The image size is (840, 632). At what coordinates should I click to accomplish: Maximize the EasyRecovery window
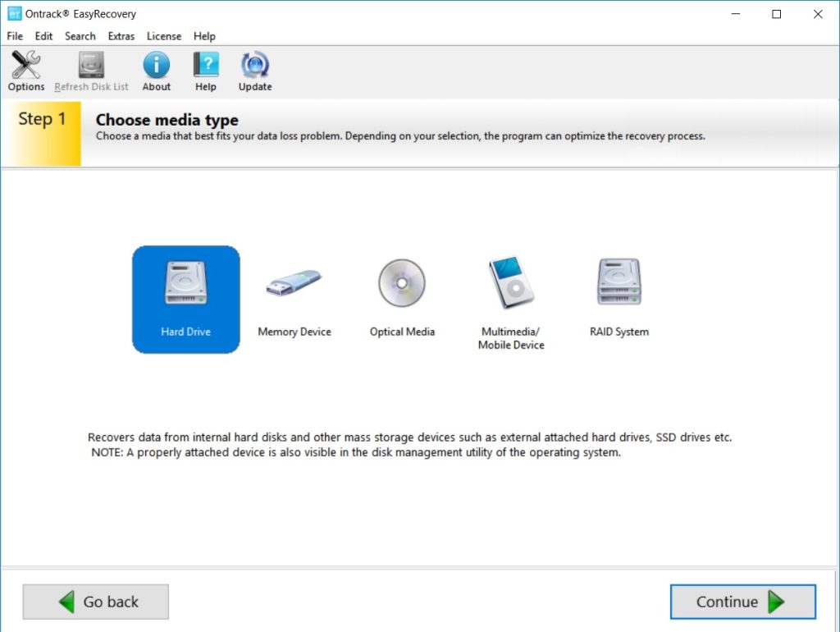tap(777, 14)
